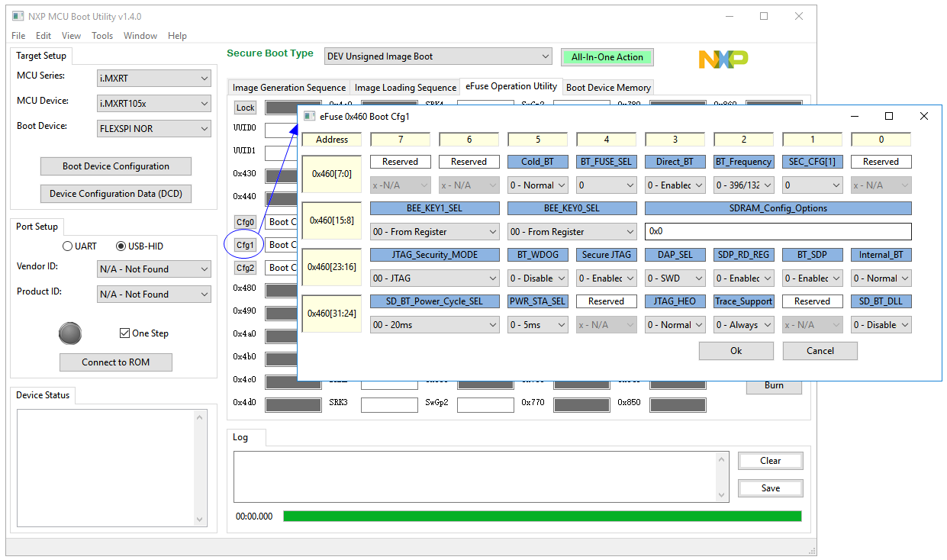Click the Burn button
Viewport: 947px width, 560px height.
[774, 386]
